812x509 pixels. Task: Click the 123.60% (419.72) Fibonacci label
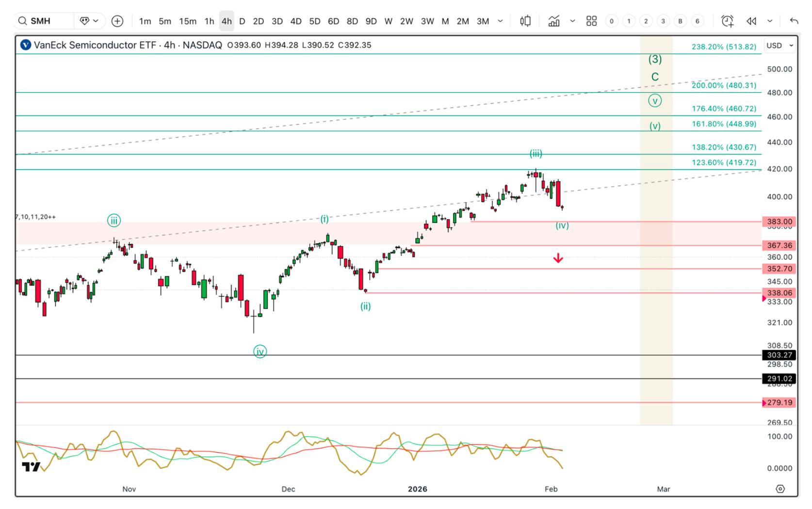[x=724, y=162]
